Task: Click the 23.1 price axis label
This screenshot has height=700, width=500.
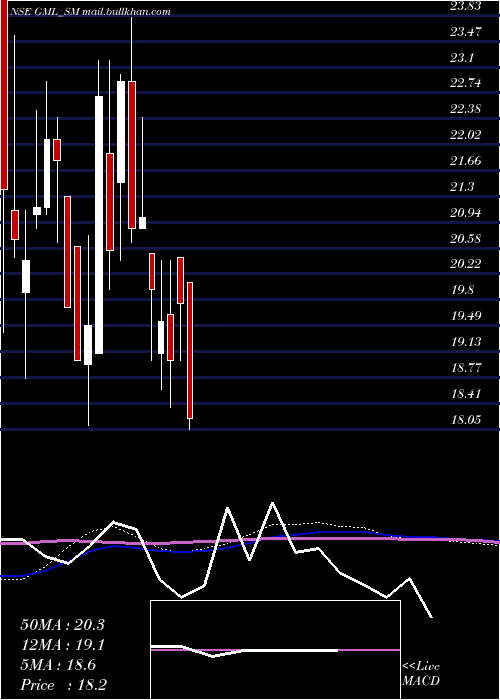Action: (462, 58)
